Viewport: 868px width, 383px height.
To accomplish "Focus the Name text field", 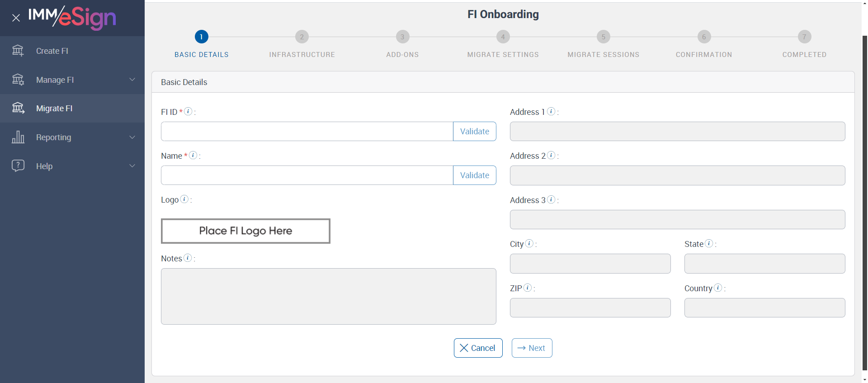I will coord(307,175).
